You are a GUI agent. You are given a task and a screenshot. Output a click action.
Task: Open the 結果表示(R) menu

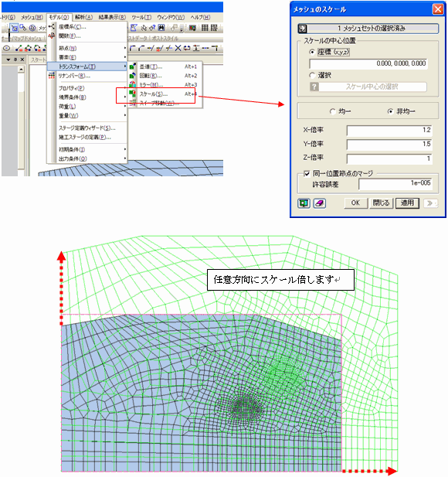click(112, 17)
